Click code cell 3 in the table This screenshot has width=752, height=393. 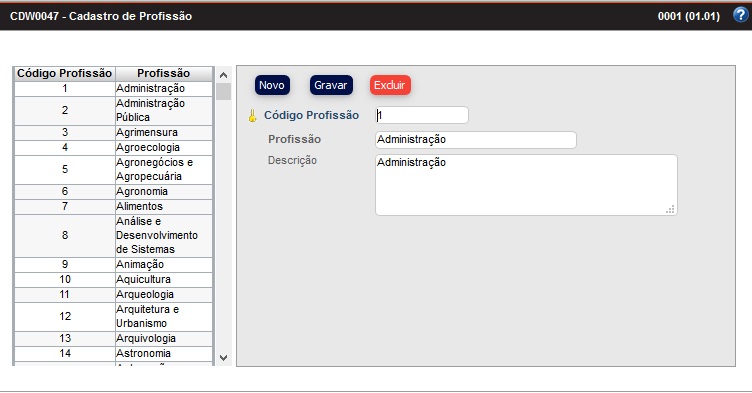point(65,132)
